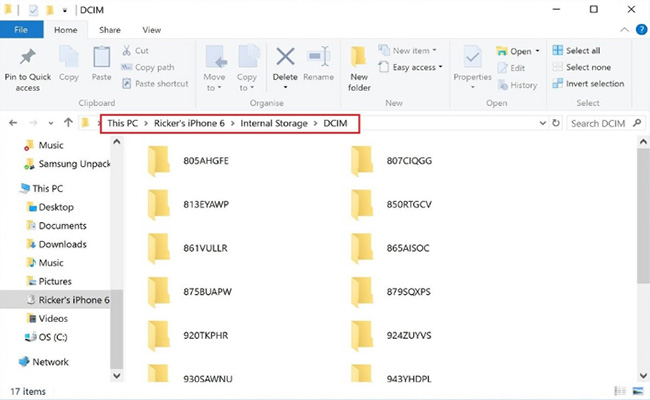Click Ricker's iPhone 6 breadcrumb
650x400 pixels.
[189, 124]
